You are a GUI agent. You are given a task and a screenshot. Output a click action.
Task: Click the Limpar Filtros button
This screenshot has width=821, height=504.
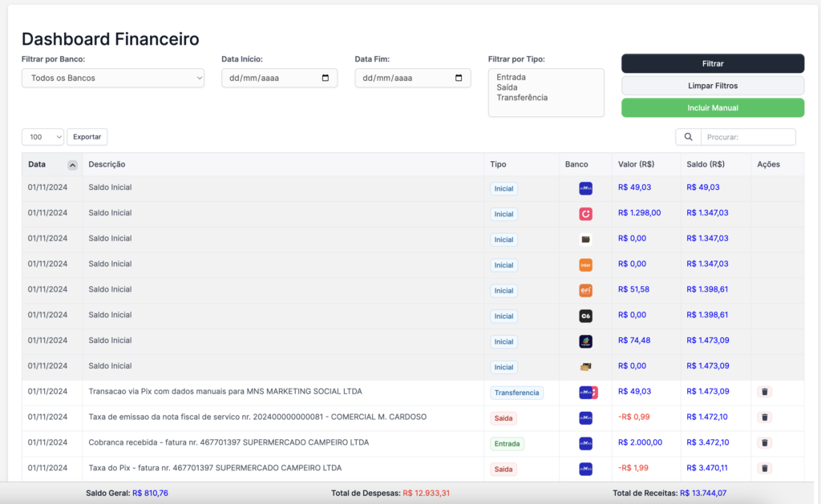coord(712,85)
